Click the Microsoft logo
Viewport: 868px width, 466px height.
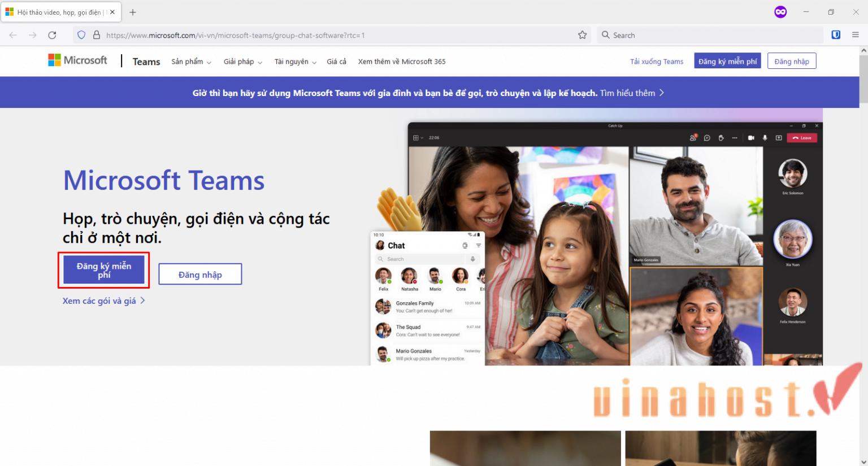coord(77,60)
